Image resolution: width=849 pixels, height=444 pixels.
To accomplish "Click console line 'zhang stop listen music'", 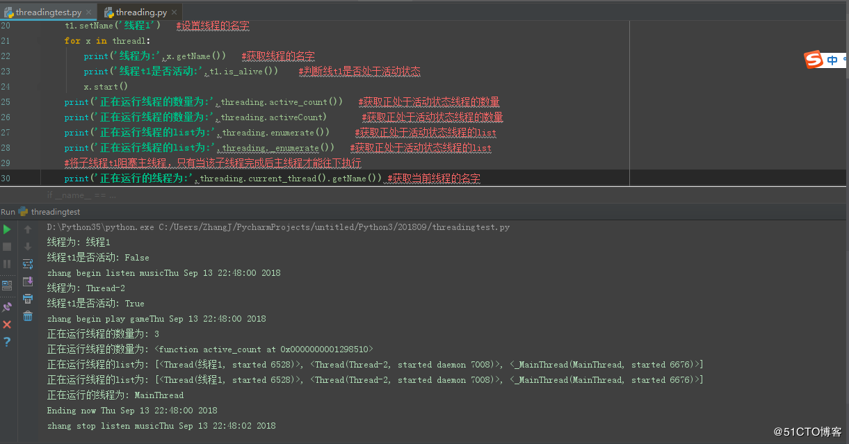I will click(x=161, y=426).
